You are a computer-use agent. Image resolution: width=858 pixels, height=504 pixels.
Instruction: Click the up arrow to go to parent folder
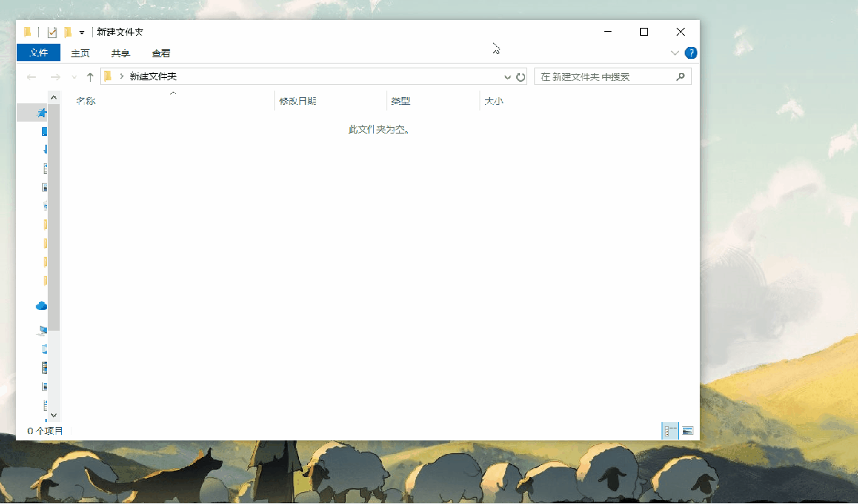pyautogui.click(x=90, y=77)
